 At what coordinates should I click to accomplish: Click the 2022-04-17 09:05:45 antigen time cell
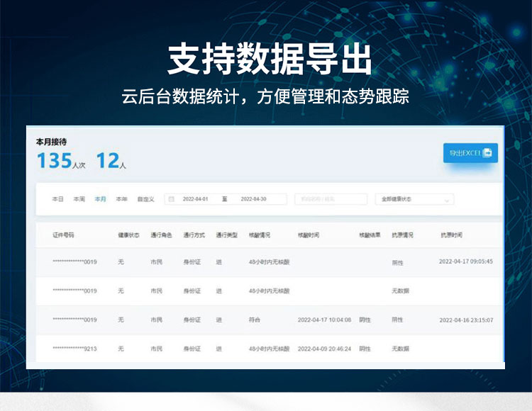coord(465,261)
